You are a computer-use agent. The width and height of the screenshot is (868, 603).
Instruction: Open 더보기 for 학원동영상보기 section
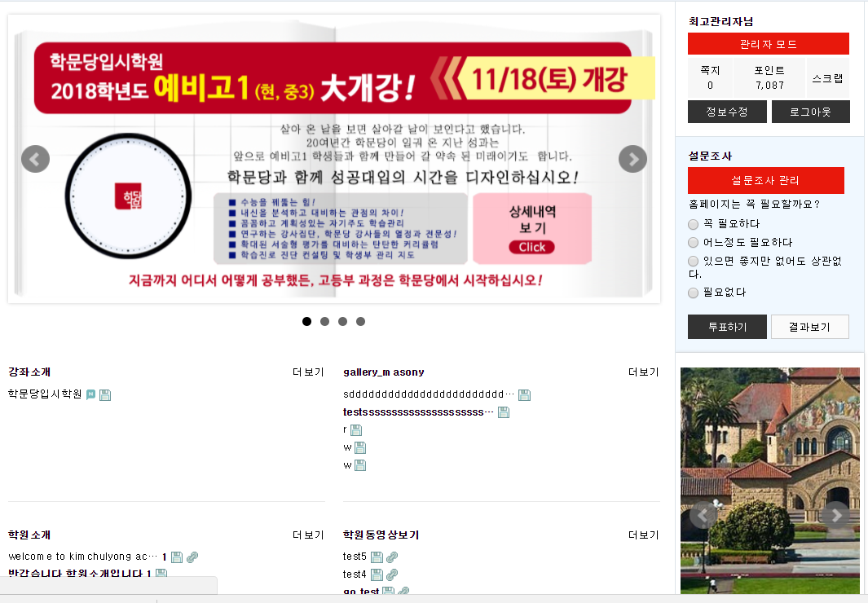pos(643,535)
